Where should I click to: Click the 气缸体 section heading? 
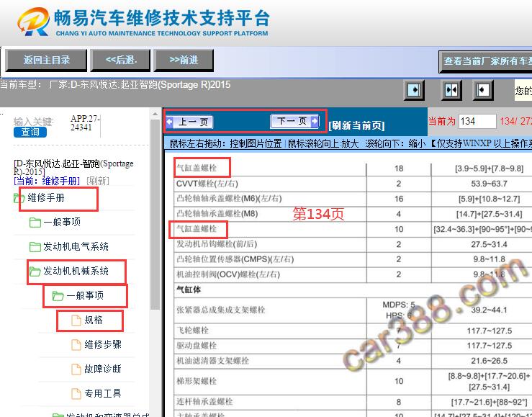tap(189, 290)
